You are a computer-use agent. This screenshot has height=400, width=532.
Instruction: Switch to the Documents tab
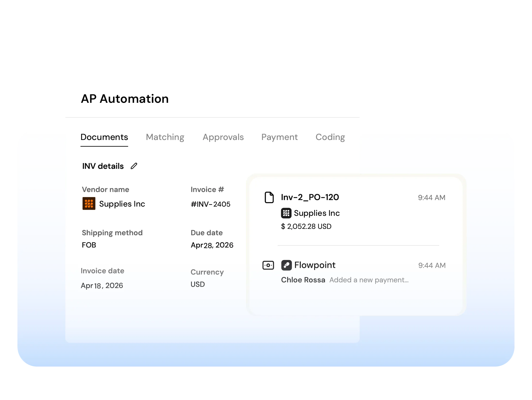point(104,137)
